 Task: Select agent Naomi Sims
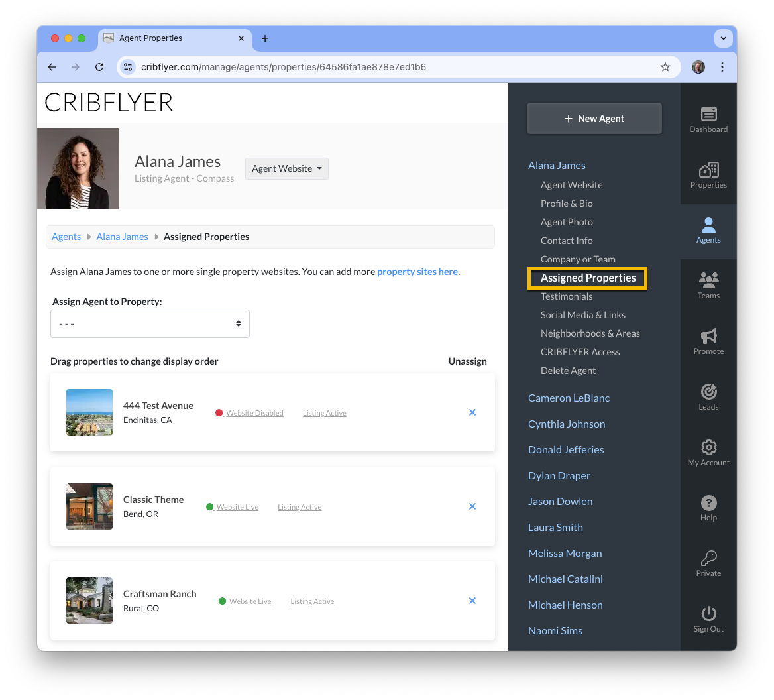click(x=555, y=631)
